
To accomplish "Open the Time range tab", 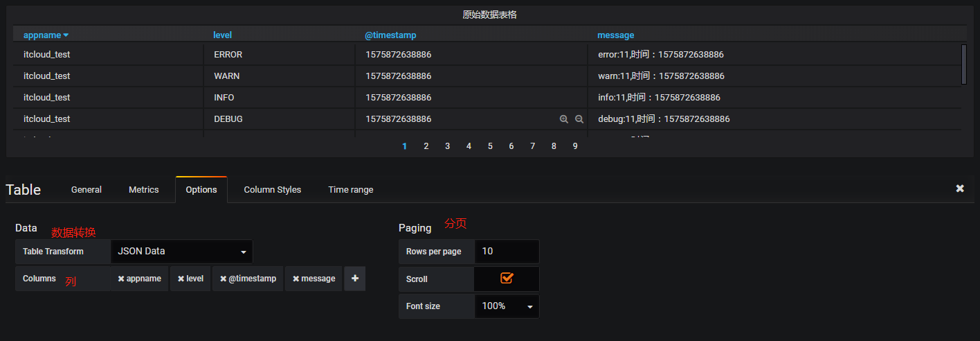I will click(351, 189).
